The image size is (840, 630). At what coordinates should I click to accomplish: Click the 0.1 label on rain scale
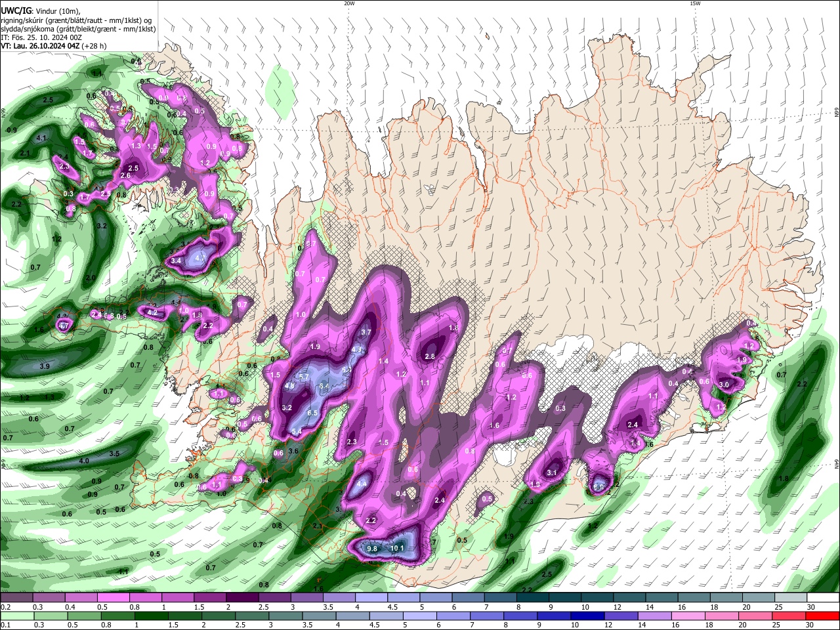pos(5,625)
